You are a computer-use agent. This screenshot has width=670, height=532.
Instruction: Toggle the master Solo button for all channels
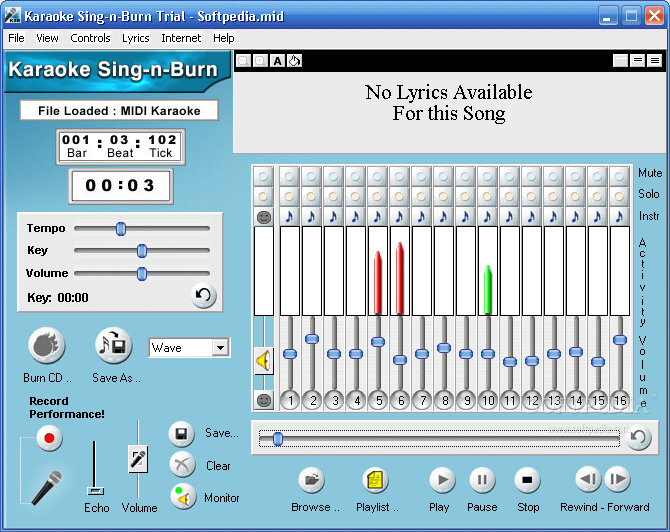[264, 197]
